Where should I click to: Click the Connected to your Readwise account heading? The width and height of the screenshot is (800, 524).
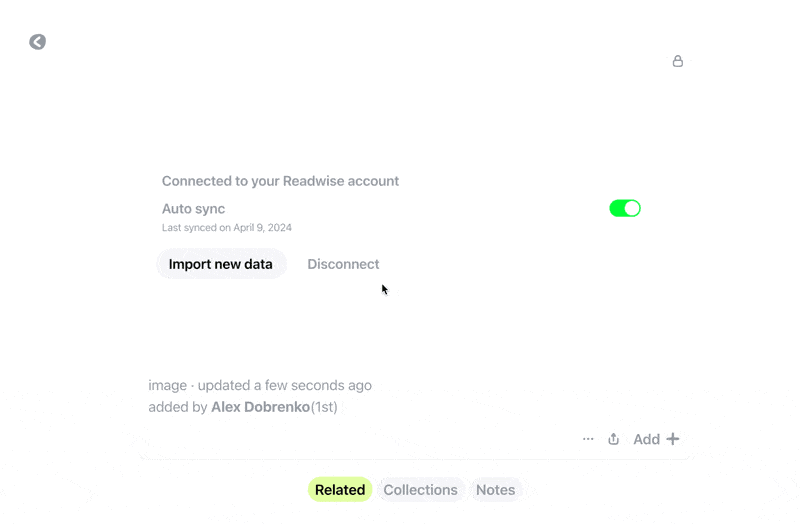[x=280, y=181]
